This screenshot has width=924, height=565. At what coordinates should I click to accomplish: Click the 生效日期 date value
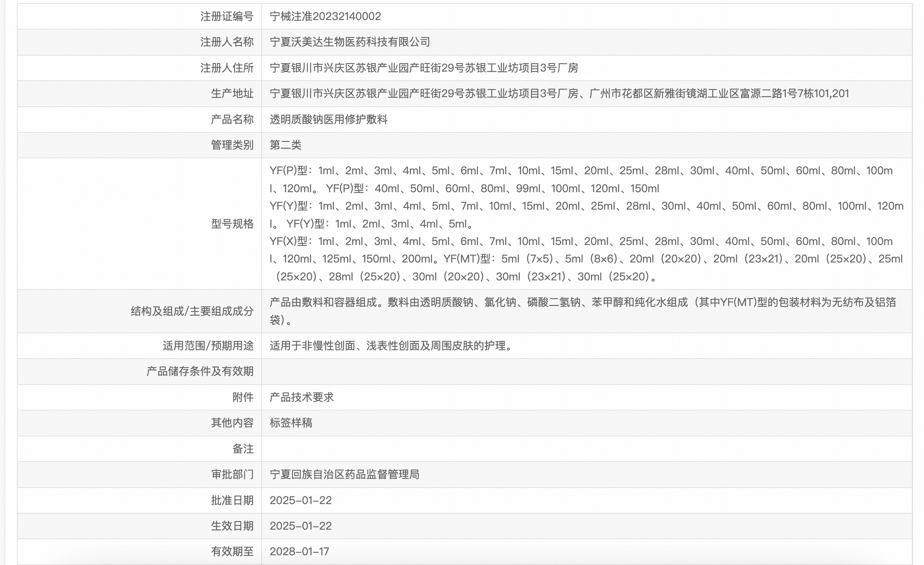point(301,526)
